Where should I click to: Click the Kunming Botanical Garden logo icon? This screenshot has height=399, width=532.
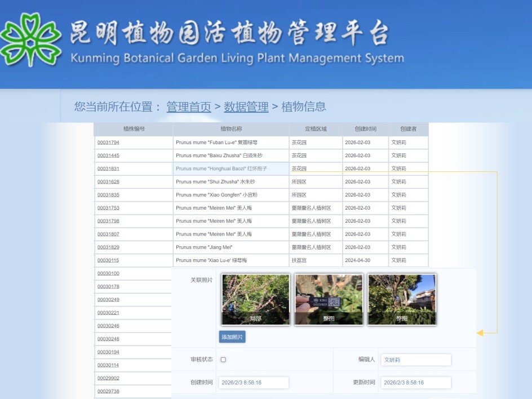coord(30,39)
